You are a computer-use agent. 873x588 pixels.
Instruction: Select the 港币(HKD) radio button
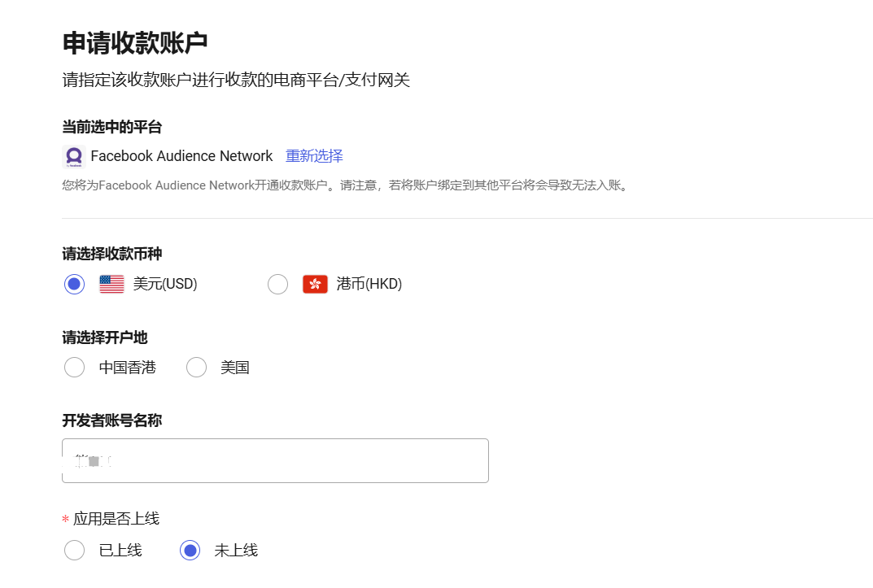277,284
